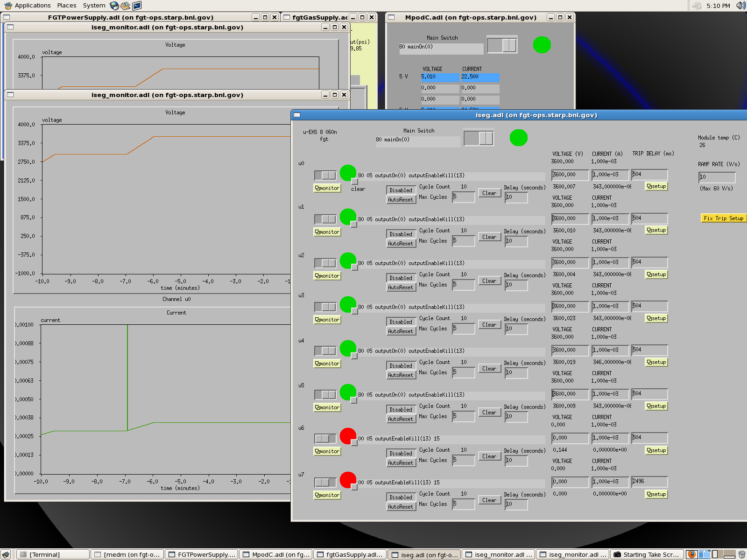This screenshot has width=747, height=560.
Task: Open the Places menu
Action: pos(67,6)
